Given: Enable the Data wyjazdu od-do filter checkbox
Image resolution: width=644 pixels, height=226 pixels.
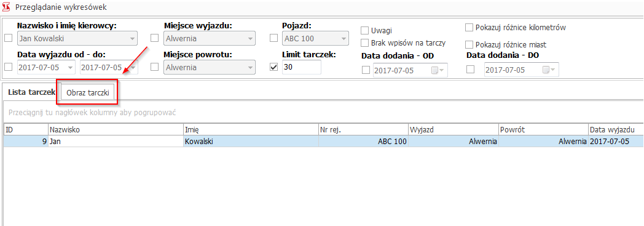Looking at the screenshot, I should 8,67.
